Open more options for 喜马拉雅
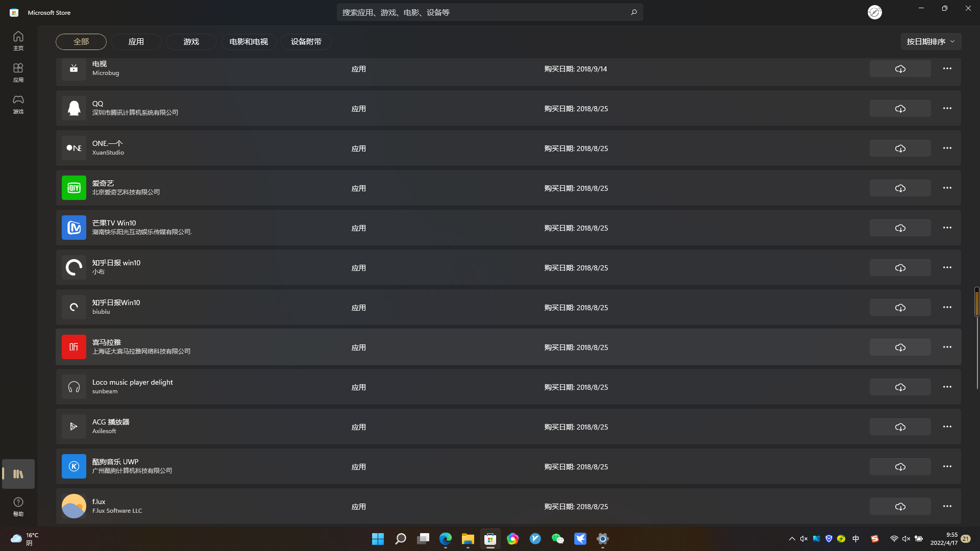 coord(947,347)
